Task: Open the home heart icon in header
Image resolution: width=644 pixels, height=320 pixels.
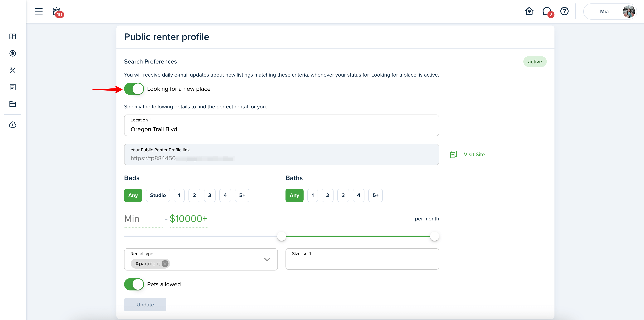Action: pos(529,11)
